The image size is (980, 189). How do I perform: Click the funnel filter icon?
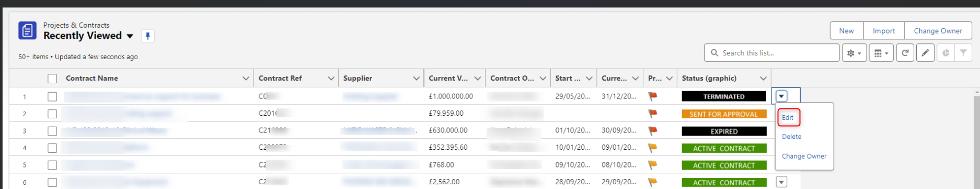963,53
